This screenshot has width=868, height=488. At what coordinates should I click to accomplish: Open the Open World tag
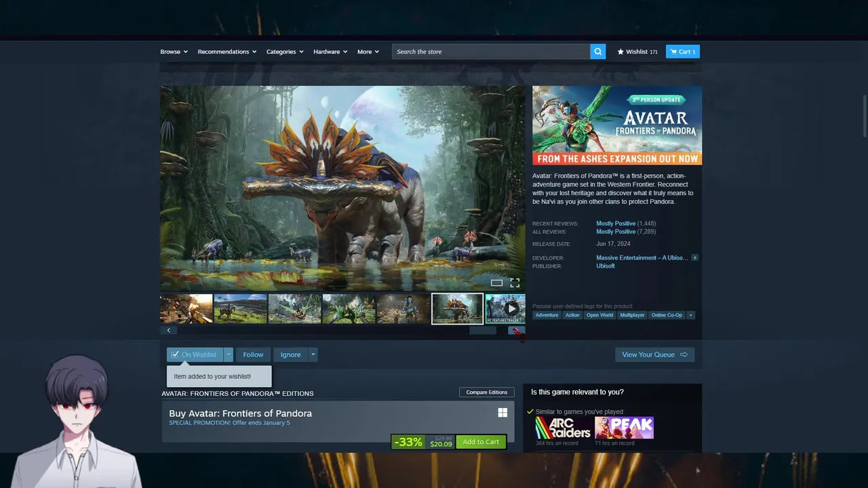point(599,315)
